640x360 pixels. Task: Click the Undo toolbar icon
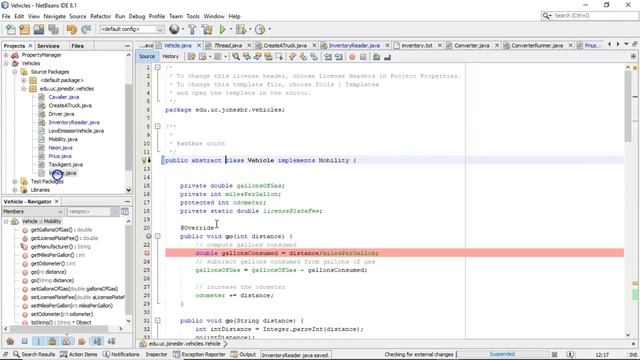coord(72,29)
